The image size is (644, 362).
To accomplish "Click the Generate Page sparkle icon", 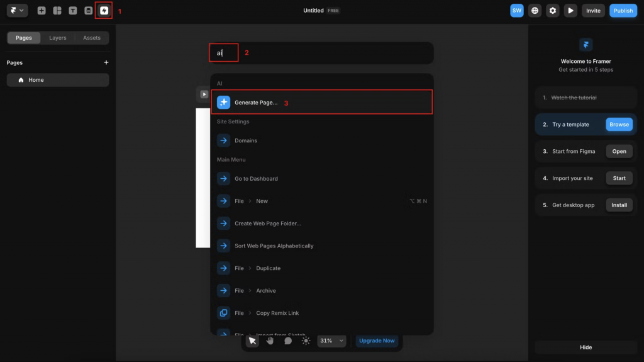I will pyautogui.click(x=223, y=103).
